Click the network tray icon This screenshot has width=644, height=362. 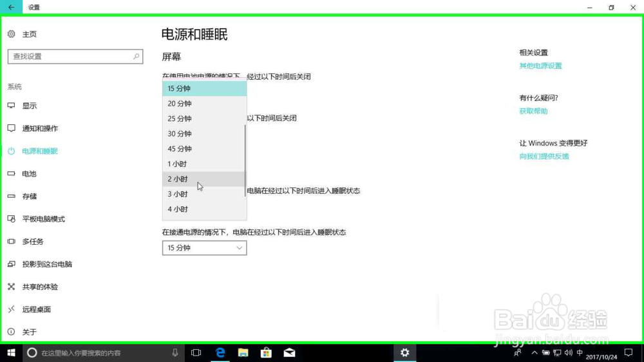pyautogui.click(x=557, y=353)
